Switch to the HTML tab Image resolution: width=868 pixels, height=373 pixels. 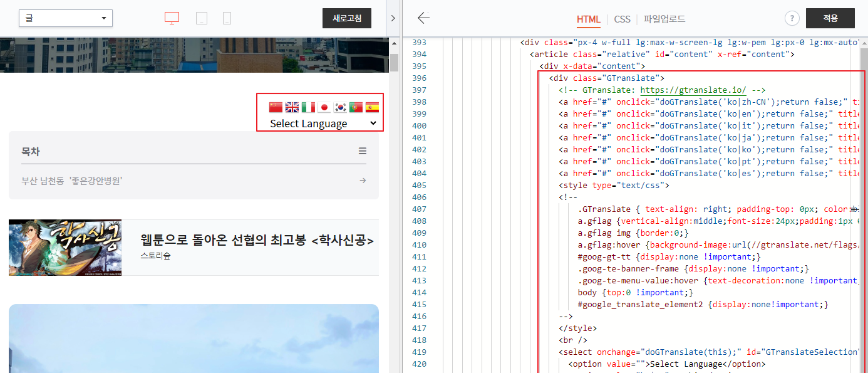click(589, 19)
